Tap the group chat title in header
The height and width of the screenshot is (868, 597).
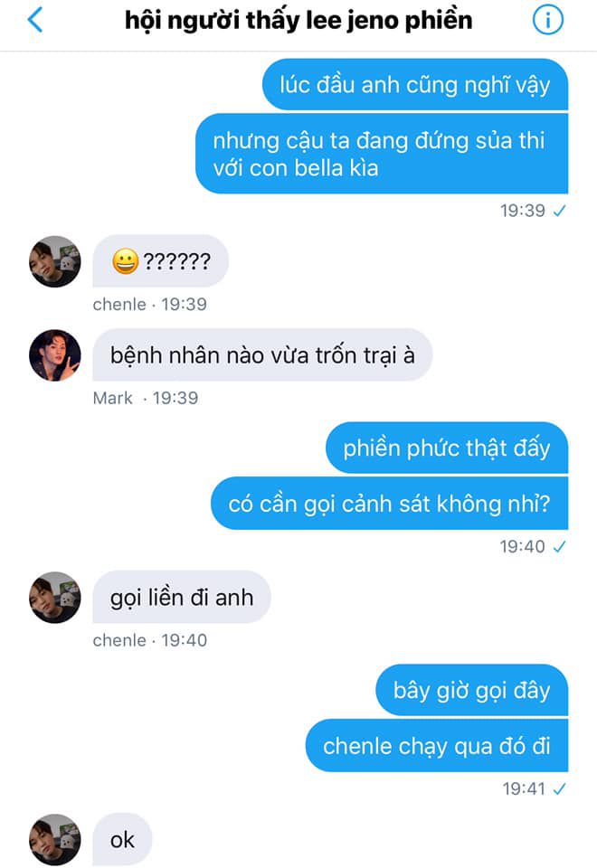click(298, 21)
